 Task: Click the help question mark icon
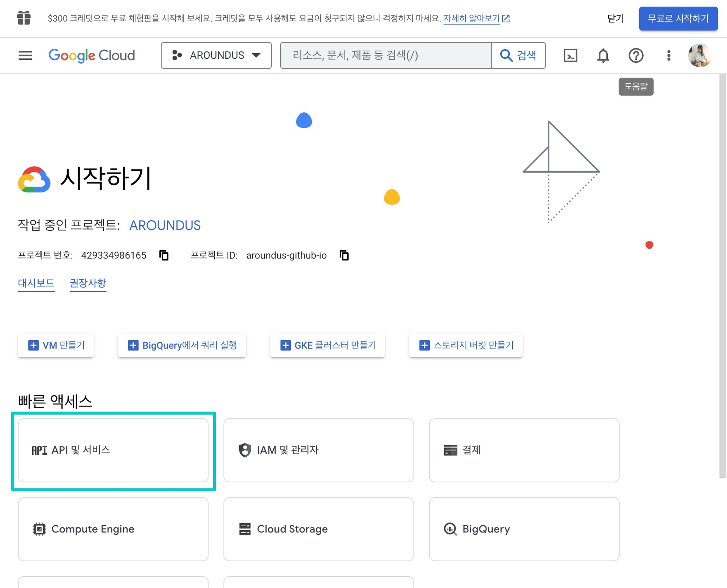[636, 56]
